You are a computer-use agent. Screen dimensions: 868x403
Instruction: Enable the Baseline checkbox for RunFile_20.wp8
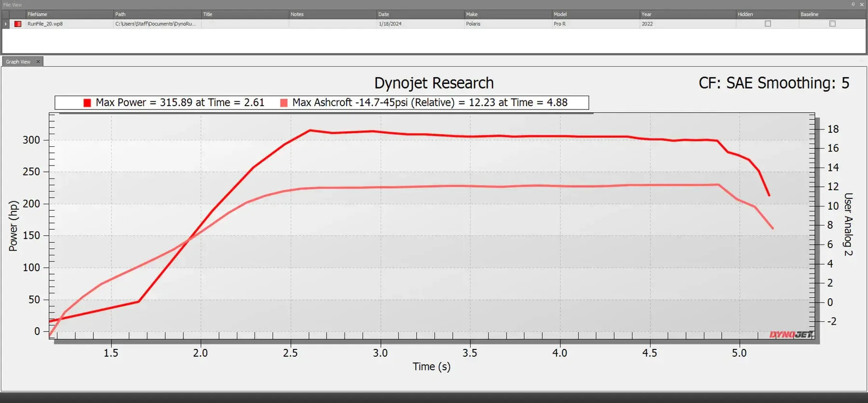(x=832, y=24)
